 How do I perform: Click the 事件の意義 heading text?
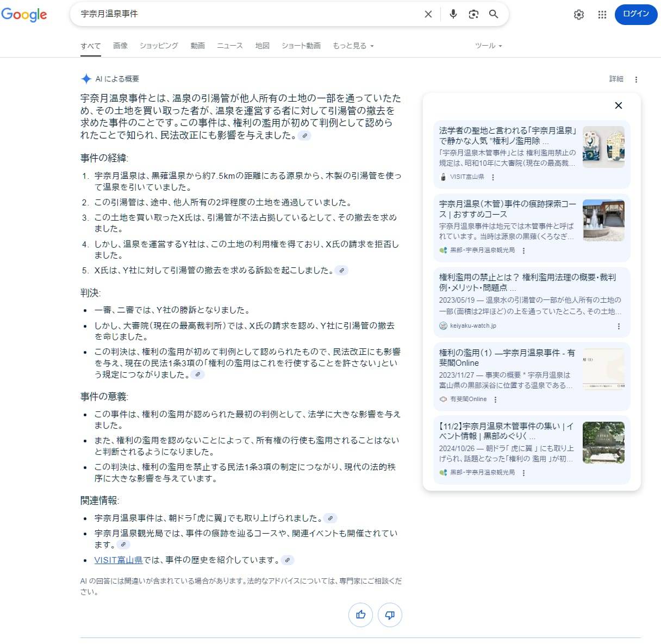pos(104,397)
